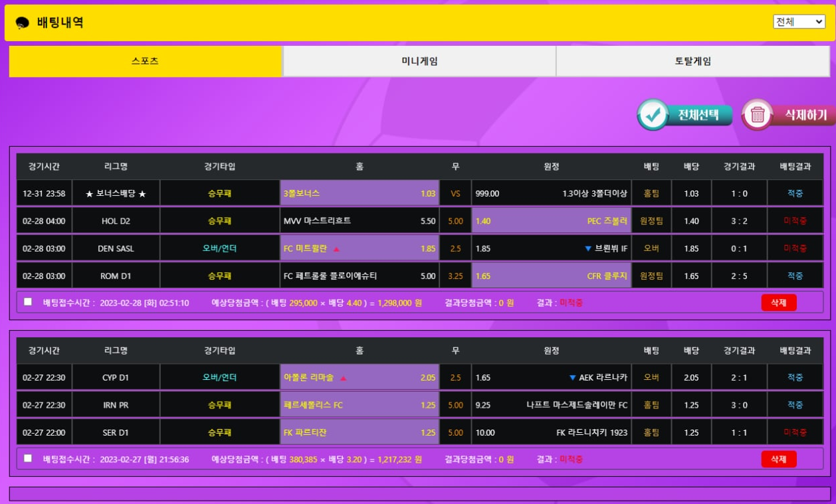The image size is (836, 504).
Task: Tick the checkbox for the 02:51:10 bet slip
Action: click(x=28, y=301)
